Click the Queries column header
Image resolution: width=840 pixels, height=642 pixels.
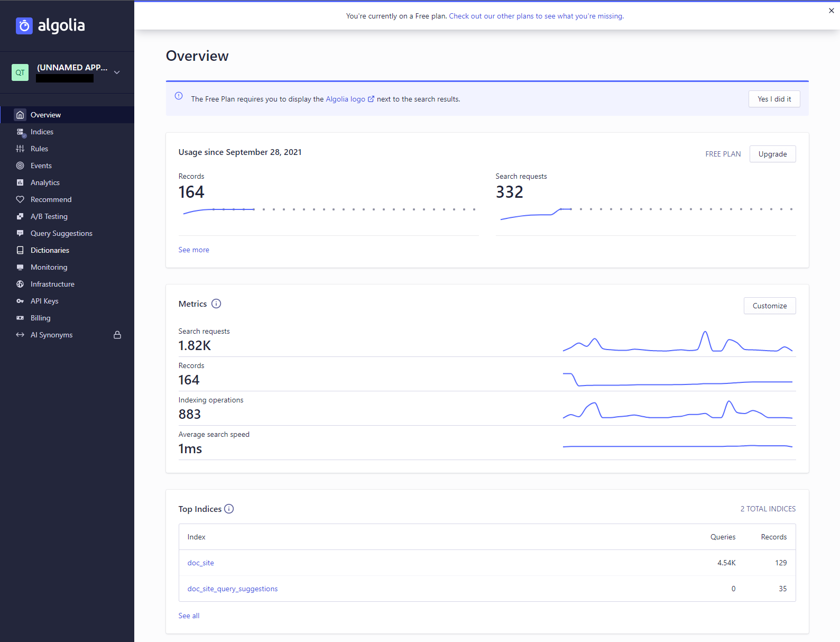[723, 537]
